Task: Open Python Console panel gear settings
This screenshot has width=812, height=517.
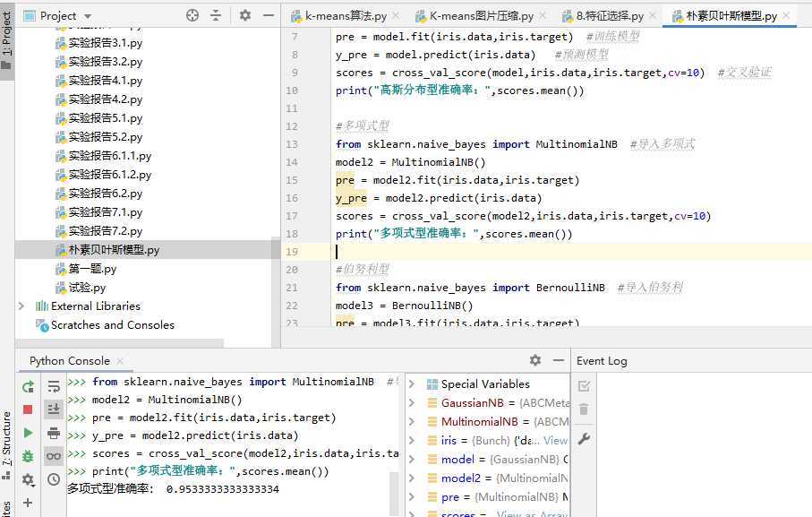Action: (535, 360)
